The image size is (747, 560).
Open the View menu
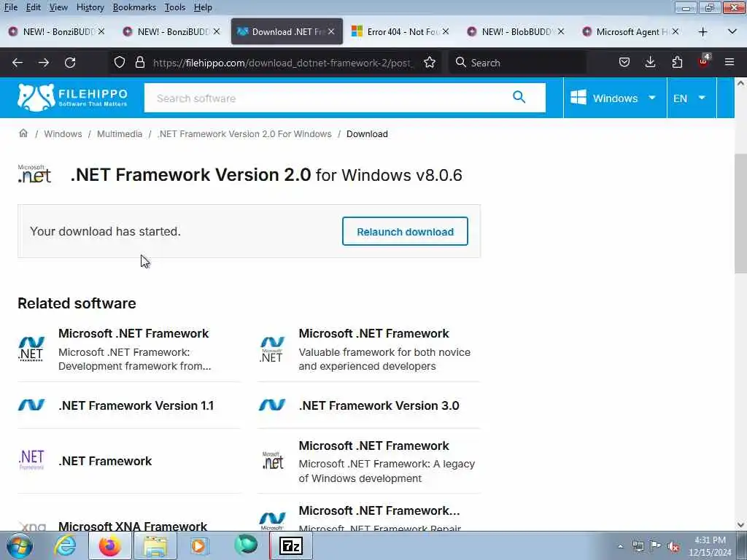coord(58,7)
